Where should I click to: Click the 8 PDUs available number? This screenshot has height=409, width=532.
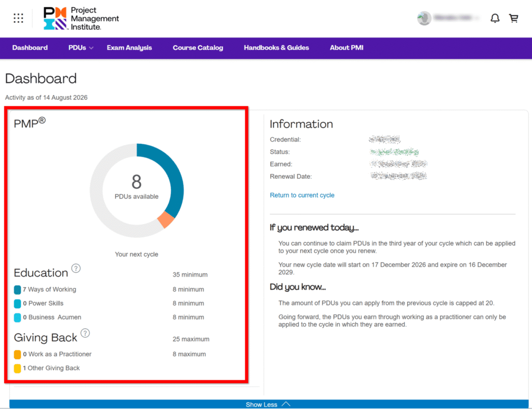[137, 181]
